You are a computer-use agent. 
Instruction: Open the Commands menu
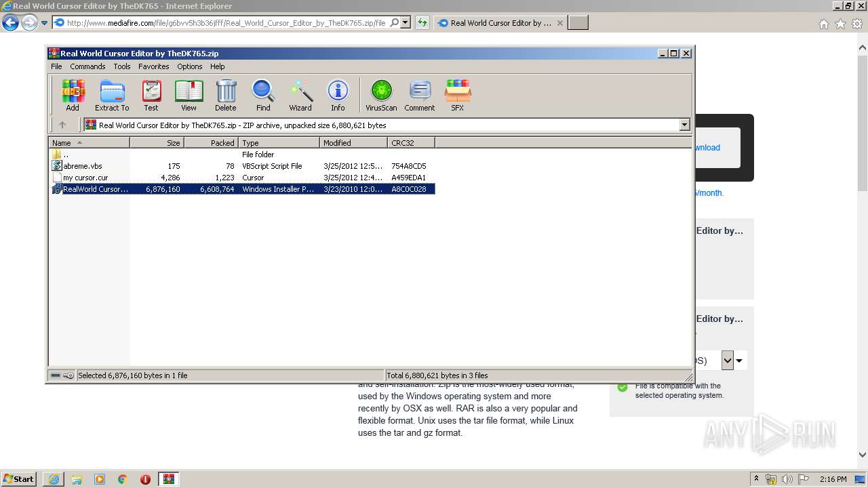tap(87, 66)
